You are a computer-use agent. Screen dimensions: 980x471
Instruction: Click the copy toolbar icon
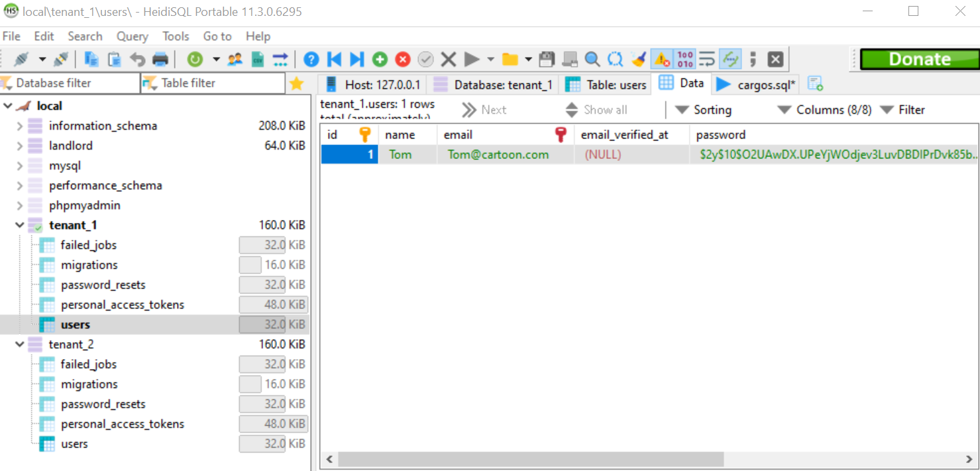[91, 60]
